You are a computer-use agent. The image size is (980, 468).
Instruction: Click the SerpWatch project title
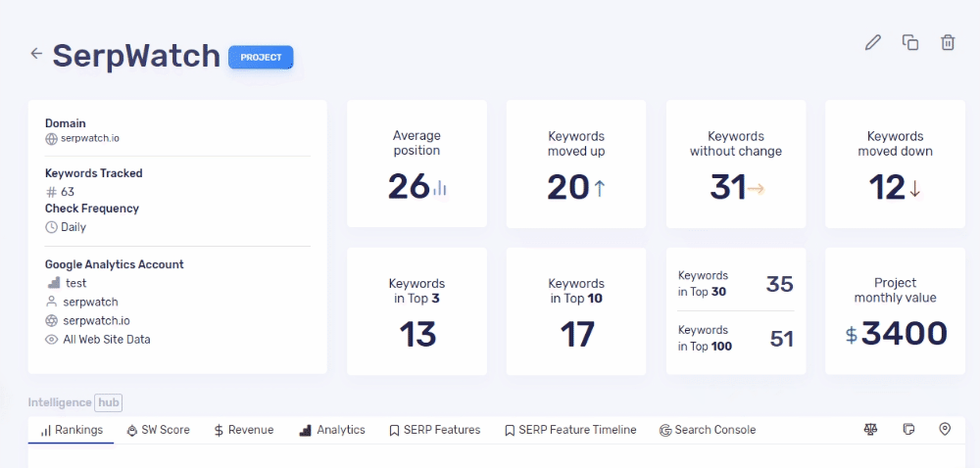pyautogui.click(x=136, y=56)
